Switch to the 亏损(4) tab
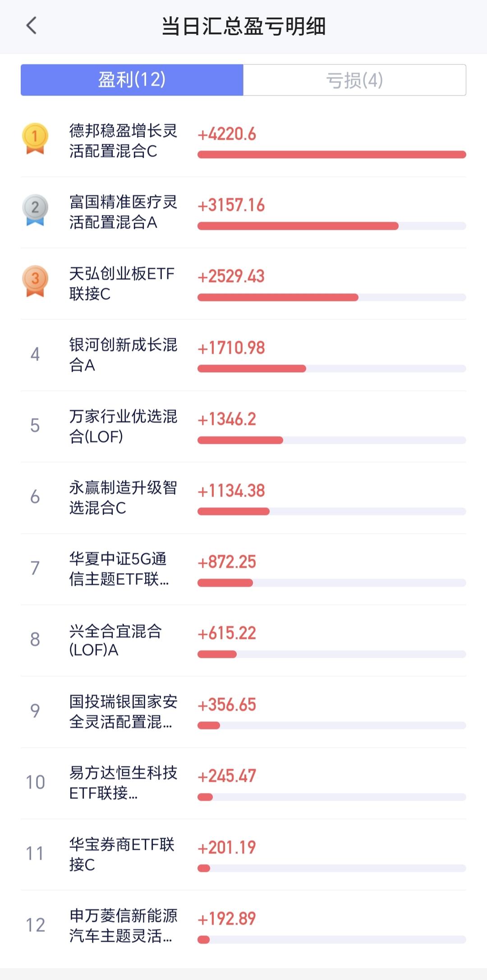 [354, 80]
